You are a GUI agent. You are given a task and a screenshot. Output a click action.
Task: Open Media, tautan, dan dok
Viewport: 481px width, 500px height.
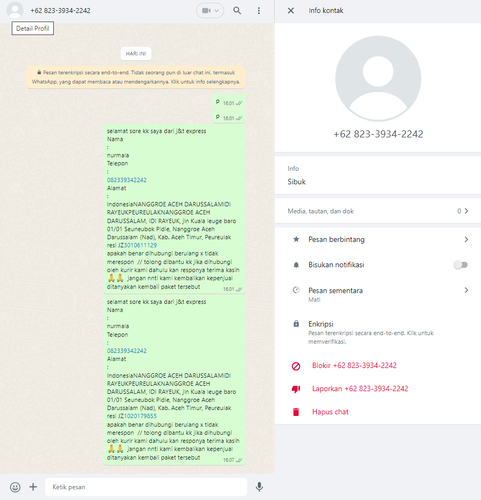click(x=378, y=211)
